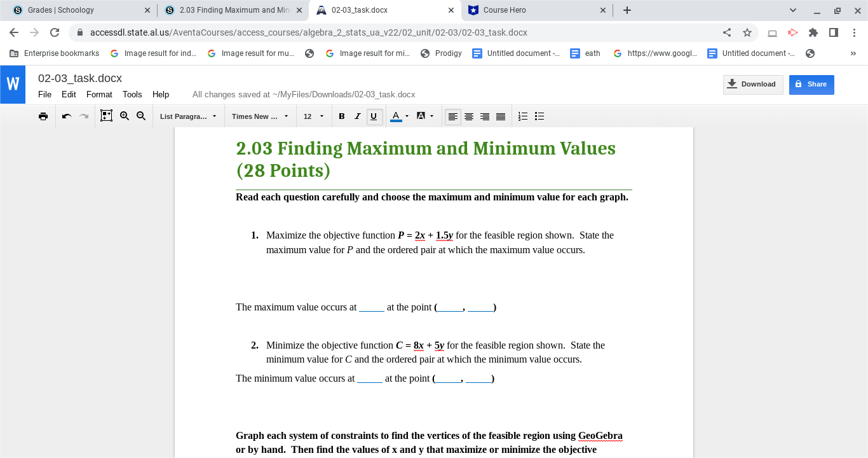Viewport: 868px width, 458px height.
Task: Undo the last change
Action: pyautogui.click(x=66, y=116)
